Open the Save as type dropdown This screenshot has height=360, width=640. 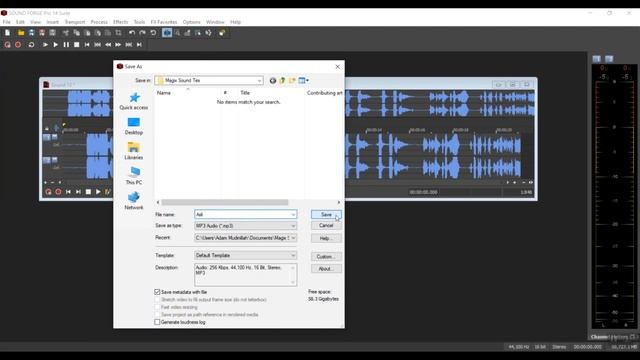(x=246, y=226)
